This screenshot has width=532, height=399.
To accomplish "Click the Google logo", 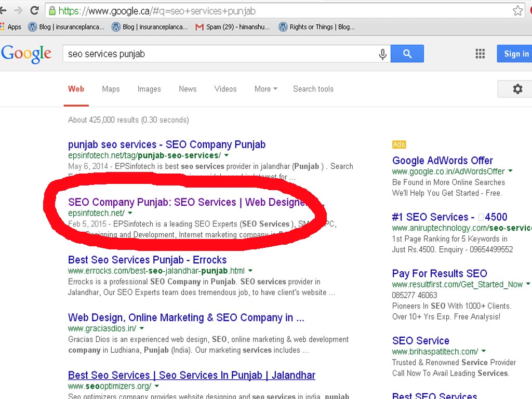I will [x=26, y=54].
